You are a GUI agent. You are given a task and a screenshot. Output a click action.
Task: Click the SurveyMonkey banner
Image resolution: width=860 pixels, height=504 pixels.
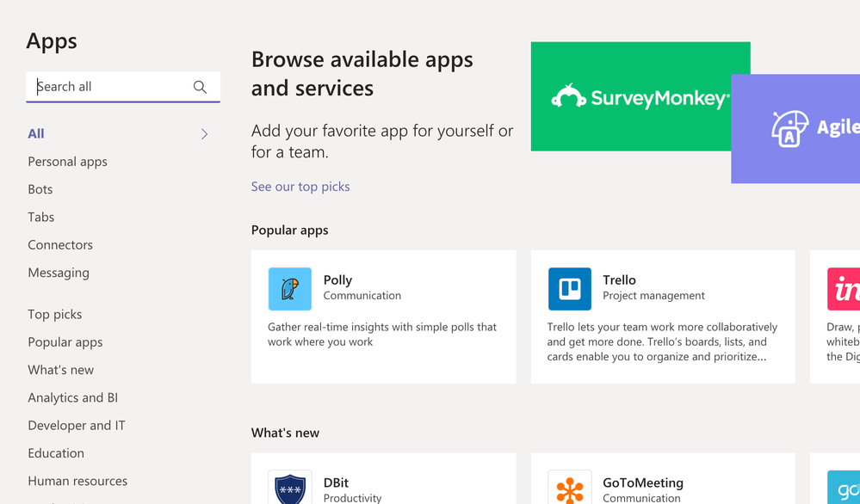(631, 96)
